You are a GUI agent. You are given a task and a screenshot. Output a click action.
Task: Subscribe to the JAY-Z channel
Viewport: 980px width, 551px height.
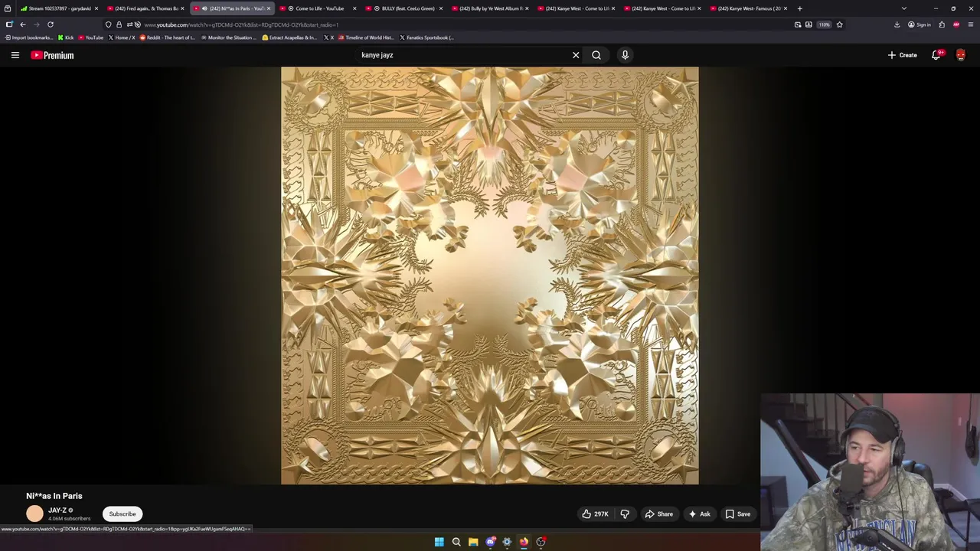click(x=122, y=514)
